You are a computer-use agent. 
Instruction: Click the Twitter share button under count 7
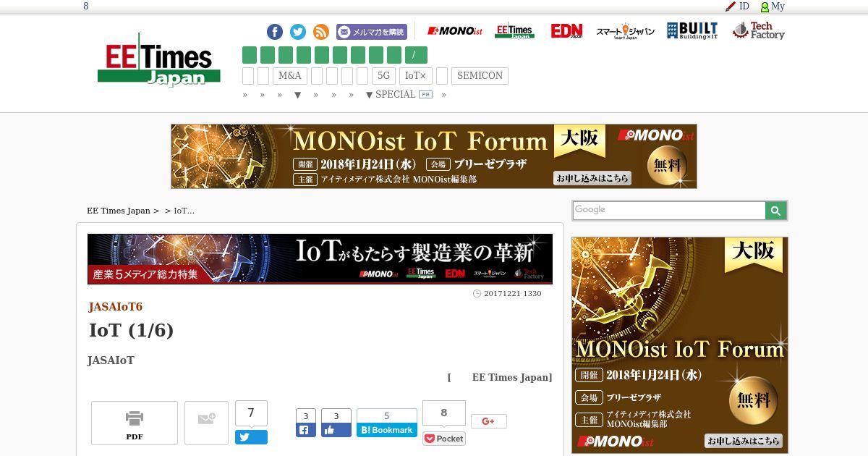point(251,437)
